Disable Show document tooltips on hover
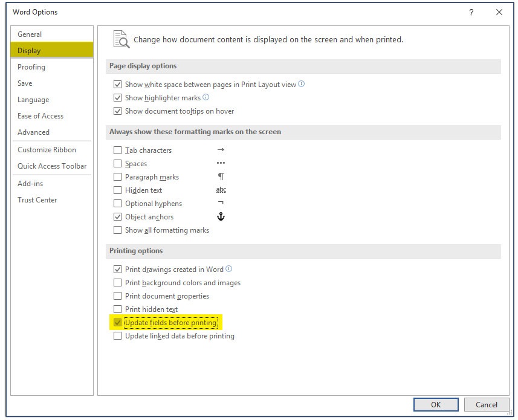The width and height of the screenshot is (518, 420). 118,111
